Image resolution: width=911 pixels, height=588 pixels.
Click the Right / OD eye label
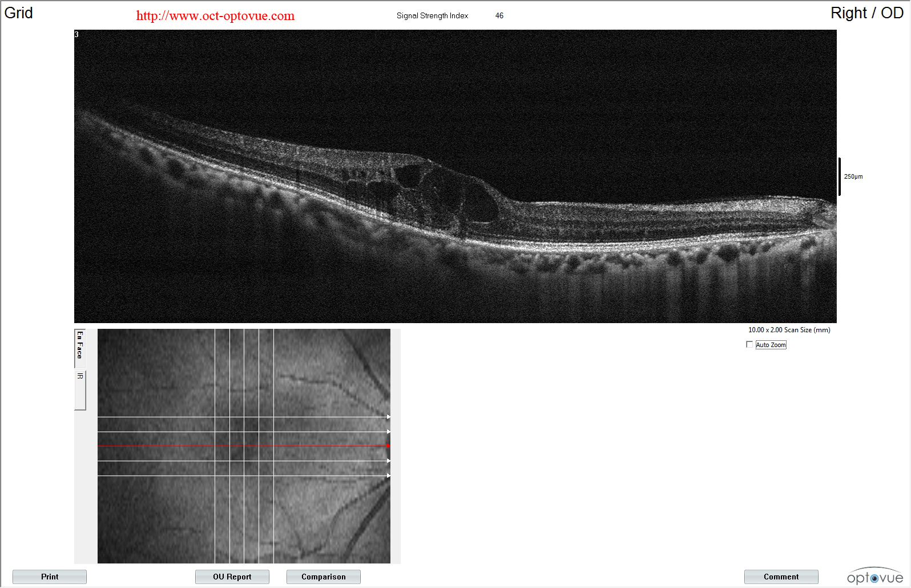click(x=866, y=13)
